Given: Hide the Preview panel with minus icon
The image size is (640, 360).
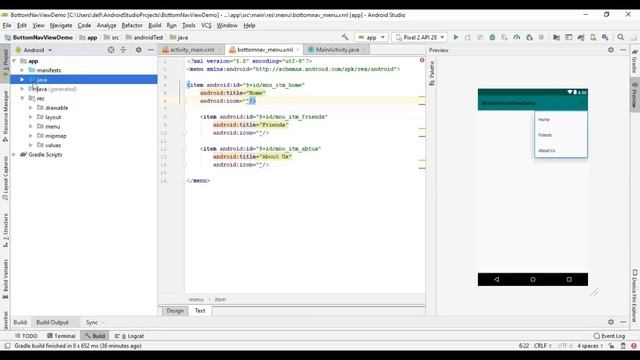Looking at the screenshot, I should click(623, 50).
